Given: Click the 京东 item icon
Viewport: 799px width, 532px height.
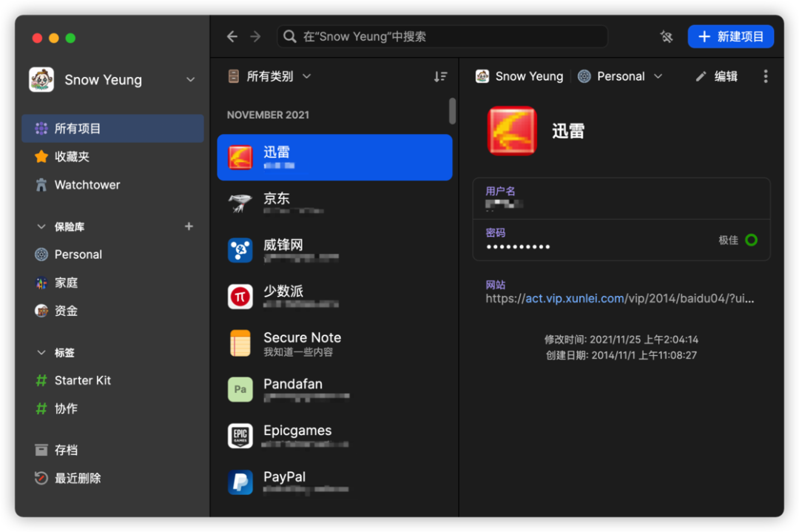Looking at the screenshot, I should point(240,203).
